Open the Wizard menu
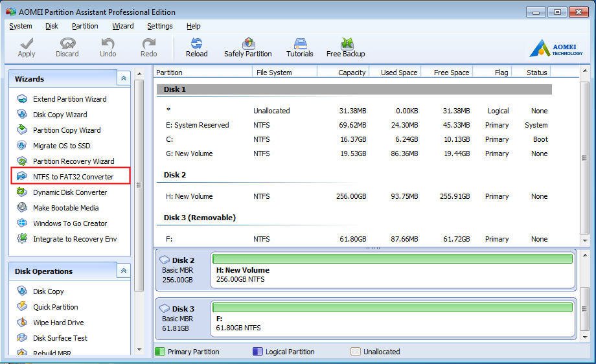The width and height of the screenshot is (596, 364). coord(123,26)
